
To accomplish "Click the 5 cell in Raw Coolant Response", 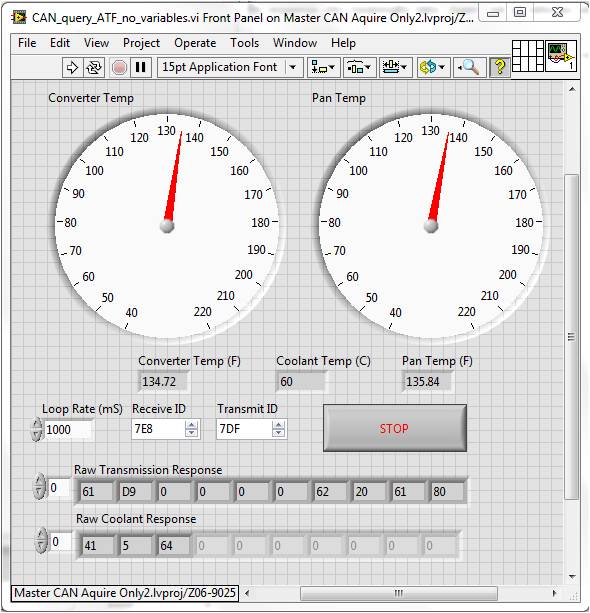I will [x=135, y=545].
